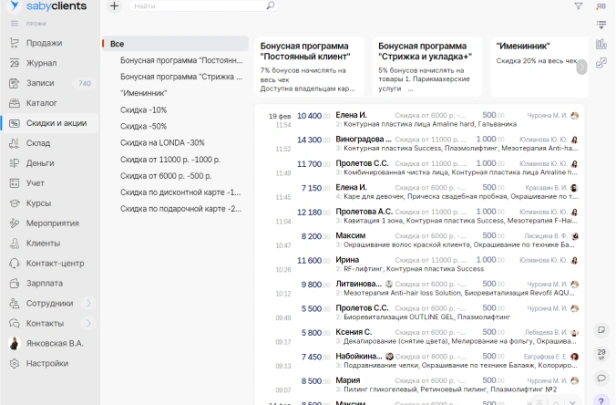
Task: Select Скидка на LONDA -30% in the list
Action: [162, 143]
